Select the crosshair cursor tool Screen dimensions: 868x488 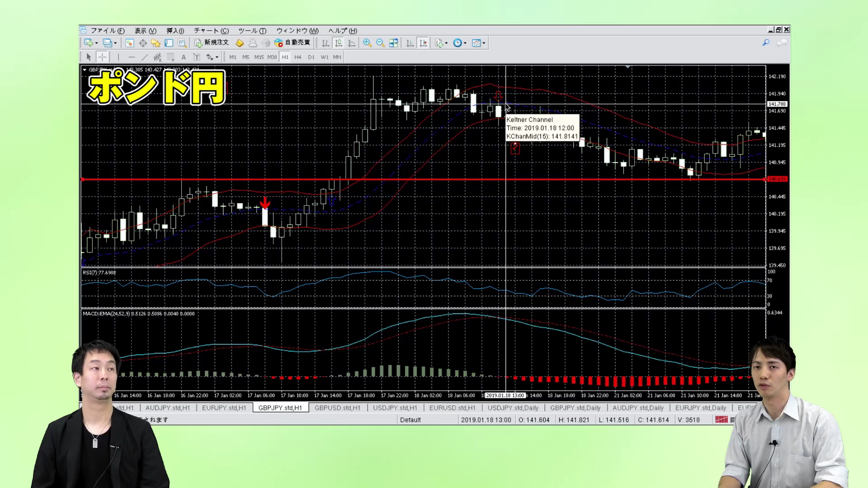pos(102,57)
